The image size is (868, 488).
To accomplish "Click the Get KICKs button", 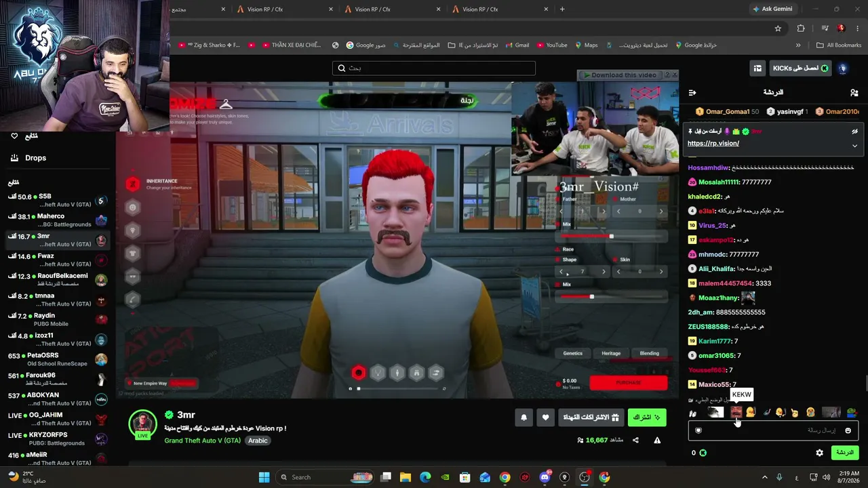I will 800,68.
